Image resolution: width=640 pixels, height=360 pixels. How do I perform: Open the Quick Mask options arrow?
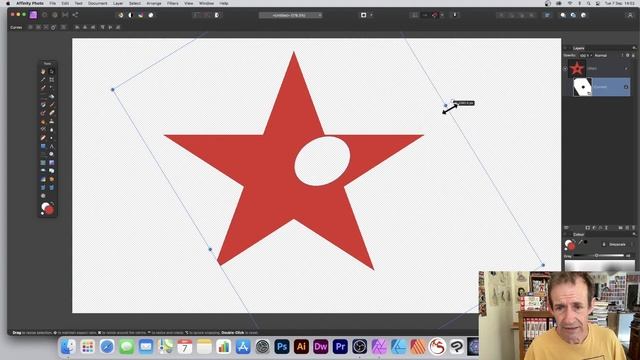click(x=371, y=15)
